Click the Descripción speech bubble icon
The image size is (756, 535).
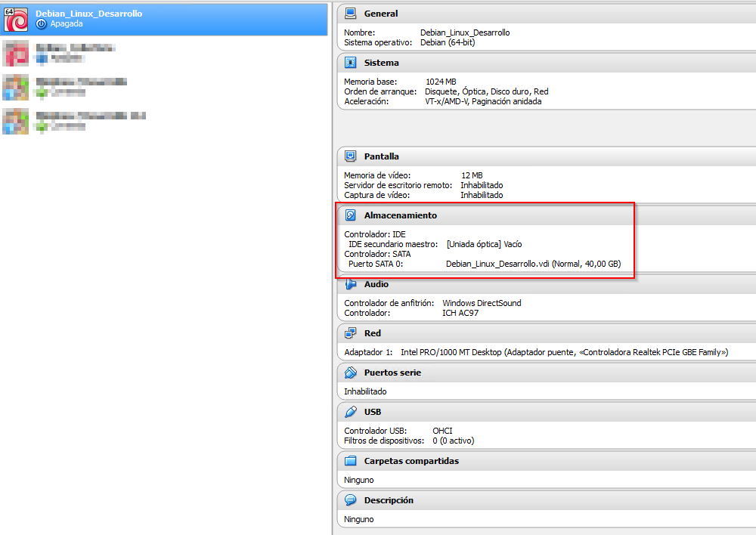(351, 500)
